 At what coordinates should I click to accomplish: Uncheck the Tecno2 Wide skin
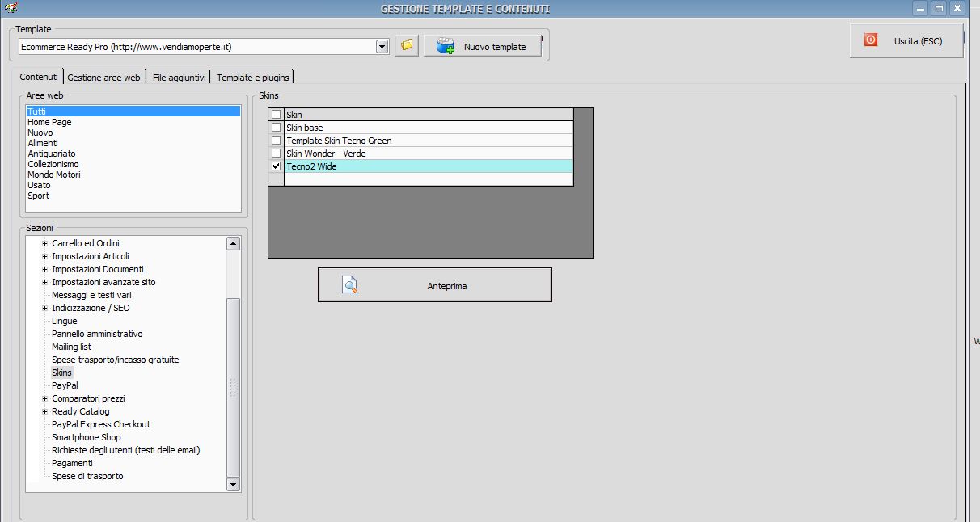click(x=277, y=166)
